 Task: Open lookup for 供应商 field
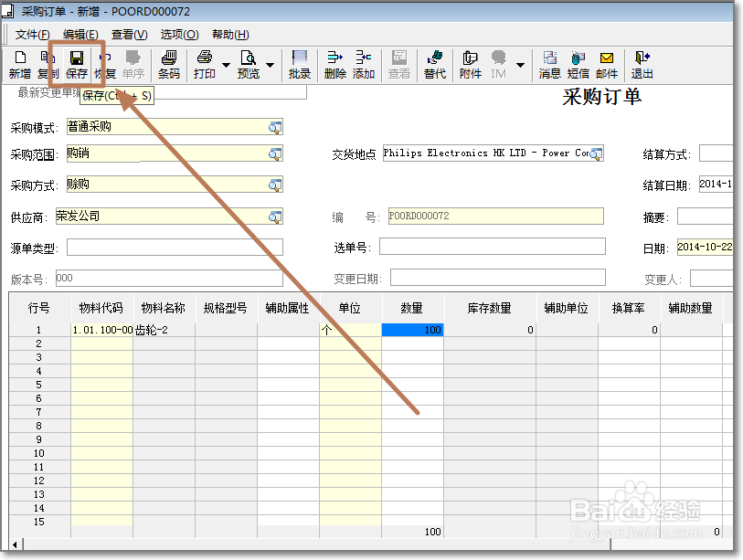275,217
